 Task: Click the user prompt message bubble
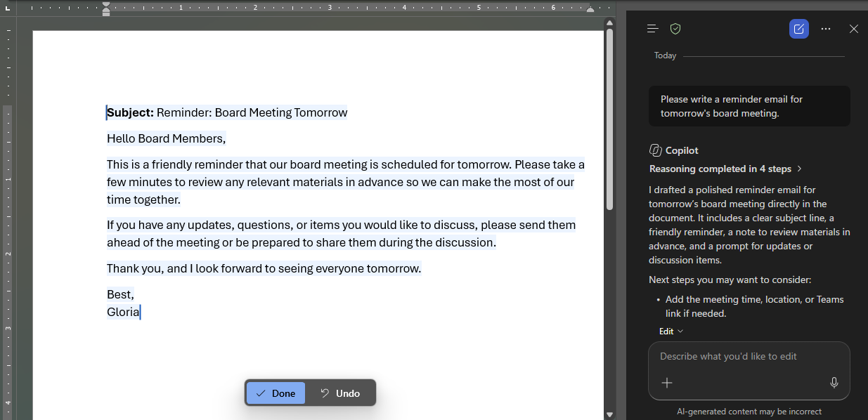(749, 106)
